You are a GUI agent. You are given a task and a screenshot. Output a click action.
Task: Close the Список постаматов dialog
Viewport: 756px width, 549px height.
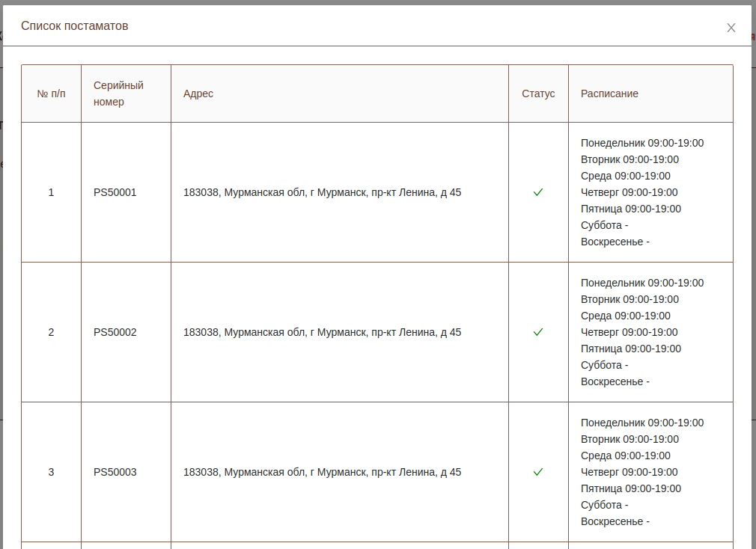(x=731, y=28)
